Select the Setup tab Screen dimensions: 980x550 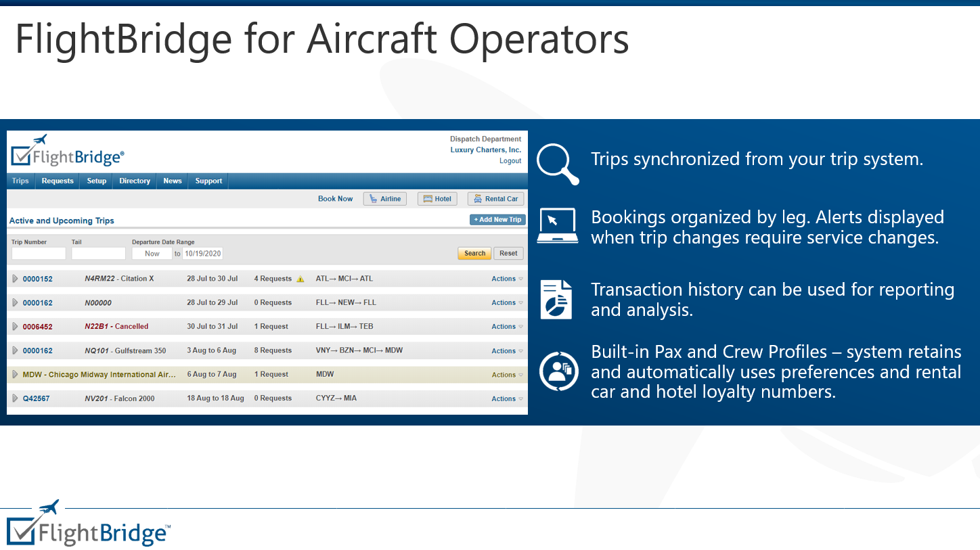click(96, 181)
